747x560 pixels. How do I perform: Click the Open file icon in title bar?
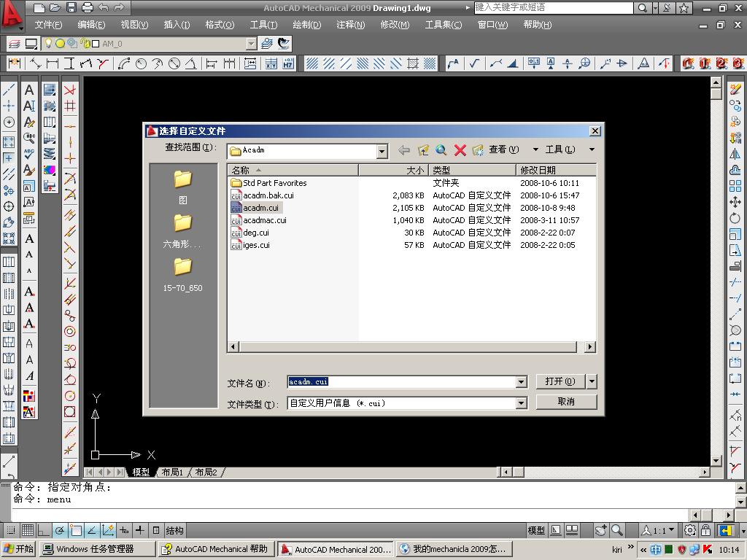55,7
